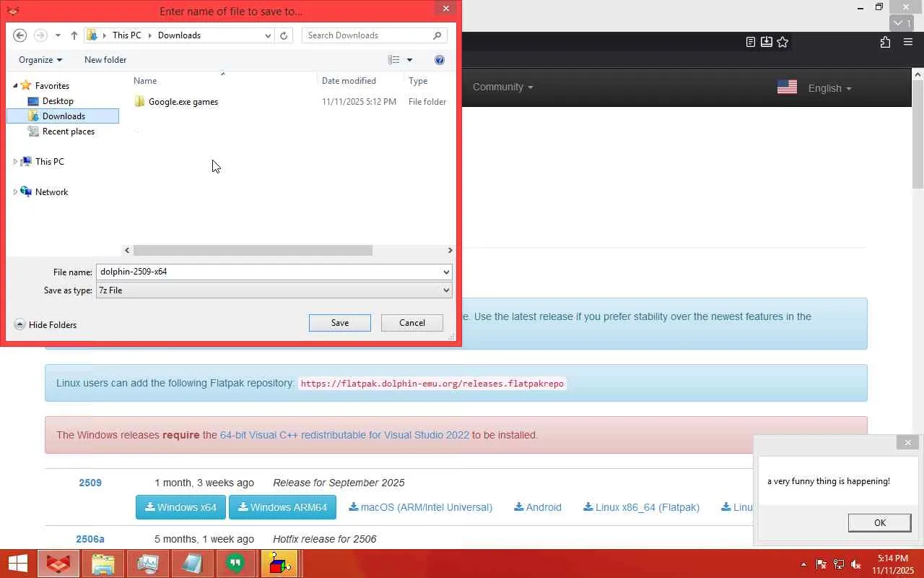Open the green Hangouts taskbar icon
Screen dimensions: 924x578
(235, 564)
